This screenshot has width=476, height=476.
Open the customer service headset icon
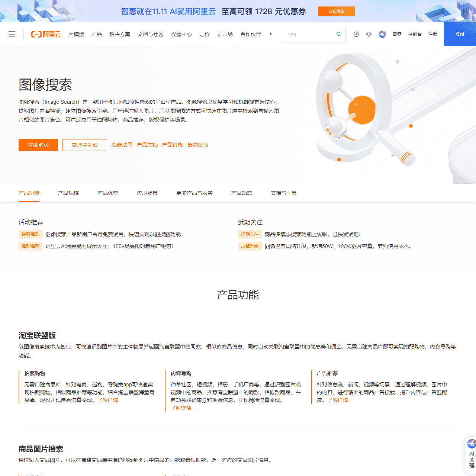click(369, 34)
